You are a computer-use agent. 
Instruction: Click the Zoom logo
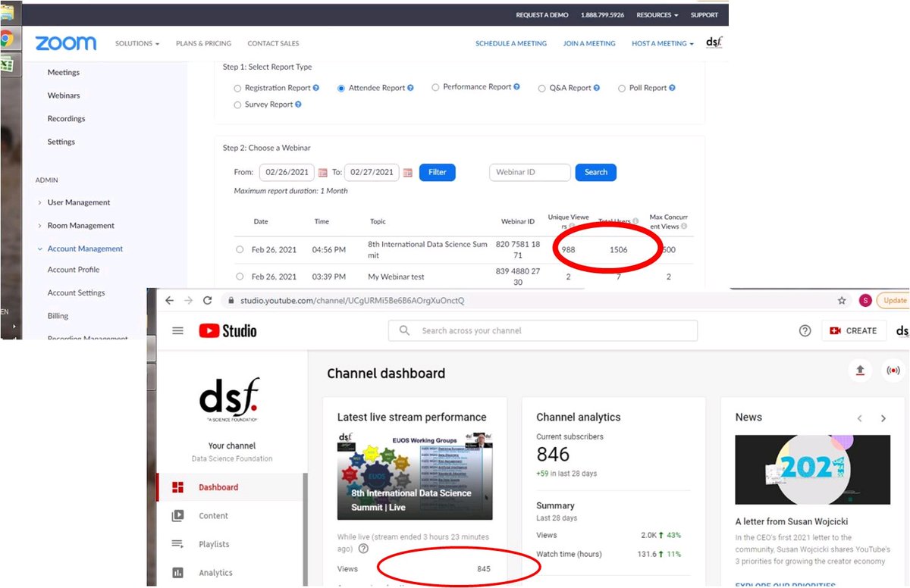(x=66, y=43)
